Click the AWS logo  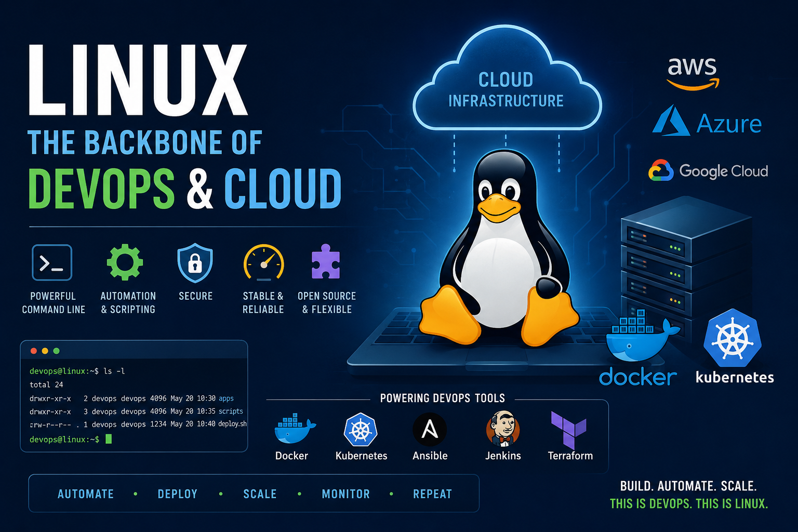click(x=693, y=73)
